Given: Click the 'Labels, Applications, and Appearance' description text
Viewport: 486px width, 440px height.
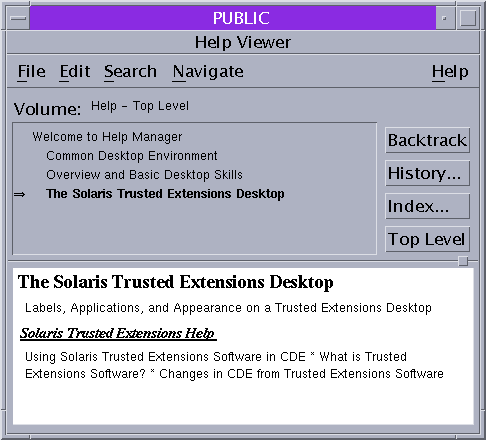Looking at the screenshot, I should coord(228,308).
